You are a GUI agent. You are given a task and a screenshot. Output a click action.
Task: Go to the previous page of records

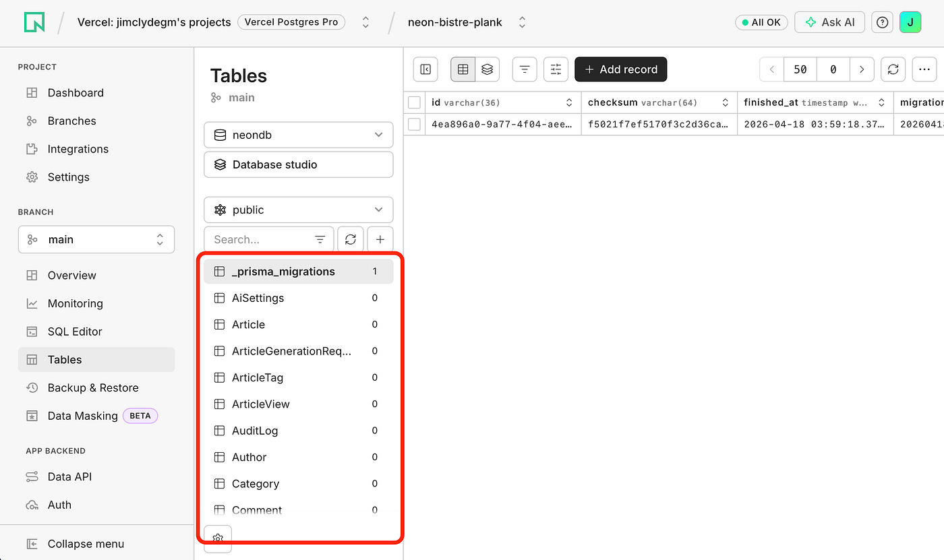click(772, 69)
